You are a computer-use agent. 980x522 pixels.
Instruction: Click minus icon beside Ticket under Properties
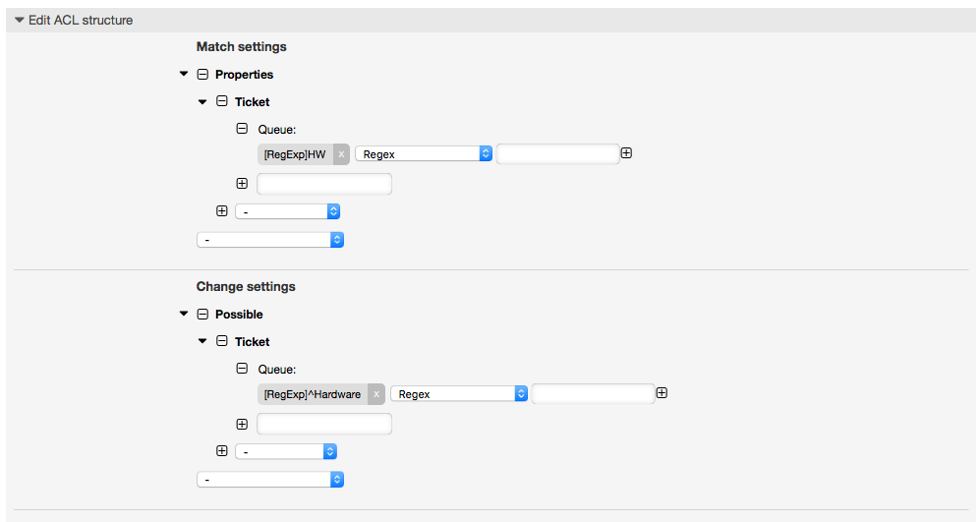coord(222,101)
